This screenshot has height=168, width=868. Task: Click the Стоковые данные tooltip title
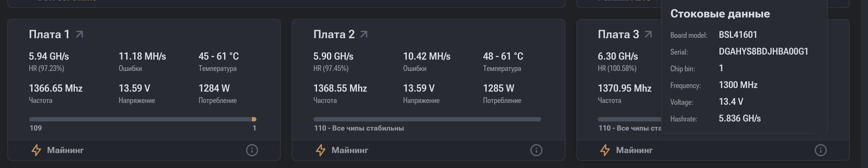click(x=720, y=14)
